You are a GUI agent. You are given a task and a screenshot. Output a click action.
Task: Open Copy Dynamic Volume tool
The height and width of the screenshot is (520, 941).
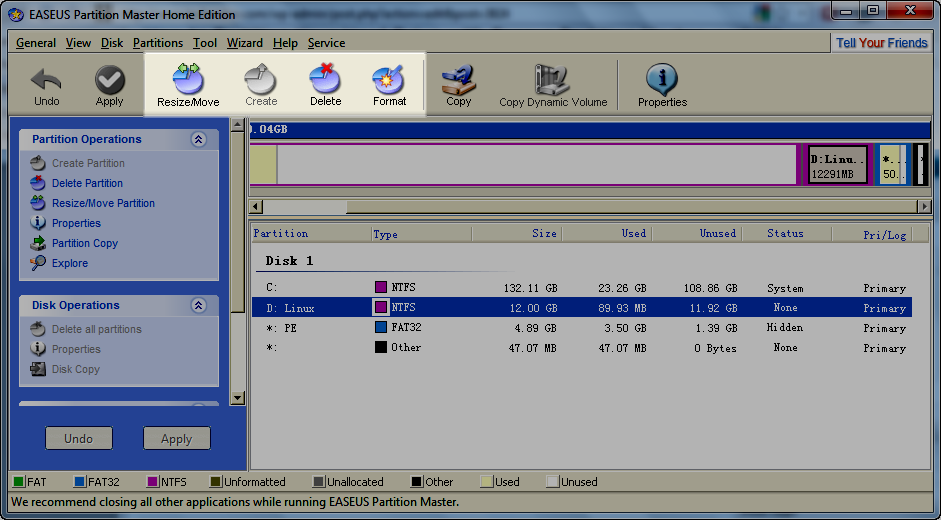553,86
